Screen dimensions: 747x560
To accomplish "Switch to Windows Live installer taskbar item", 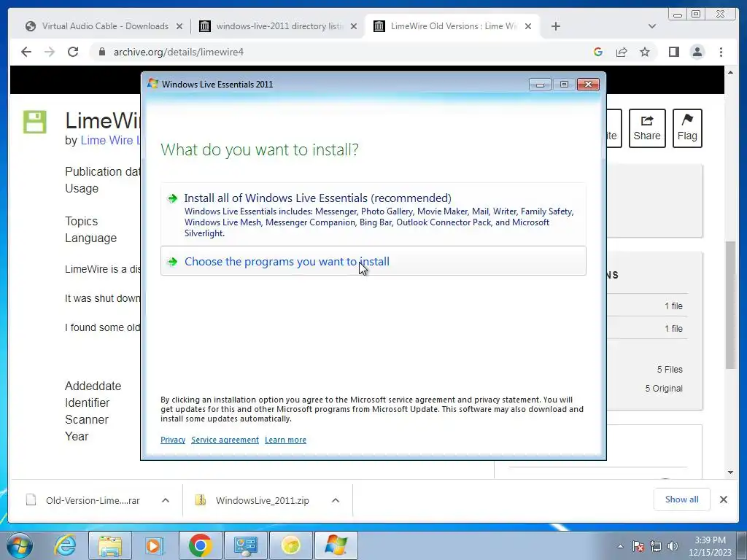I will [336, 545].
